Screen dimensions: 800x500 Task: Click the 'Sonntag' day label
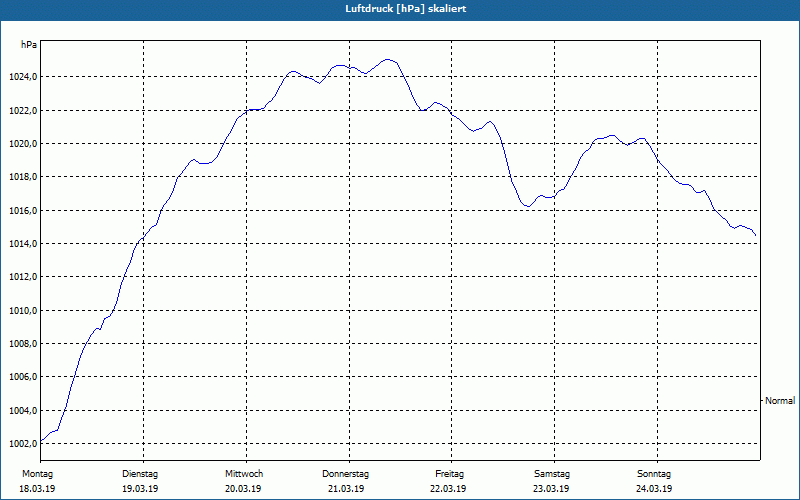[654, 474]
